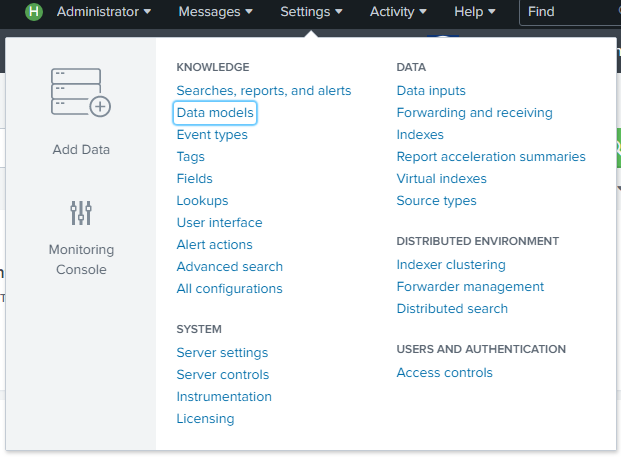Open the Source types link
The width and height of the screenshot is (621, 458).
[436, 201]
